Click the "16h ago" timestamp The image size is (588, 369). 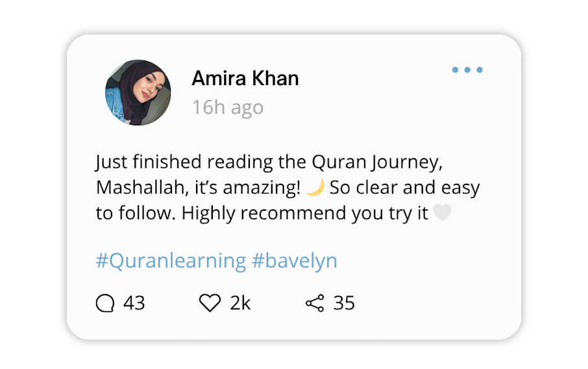coord(227,107)
